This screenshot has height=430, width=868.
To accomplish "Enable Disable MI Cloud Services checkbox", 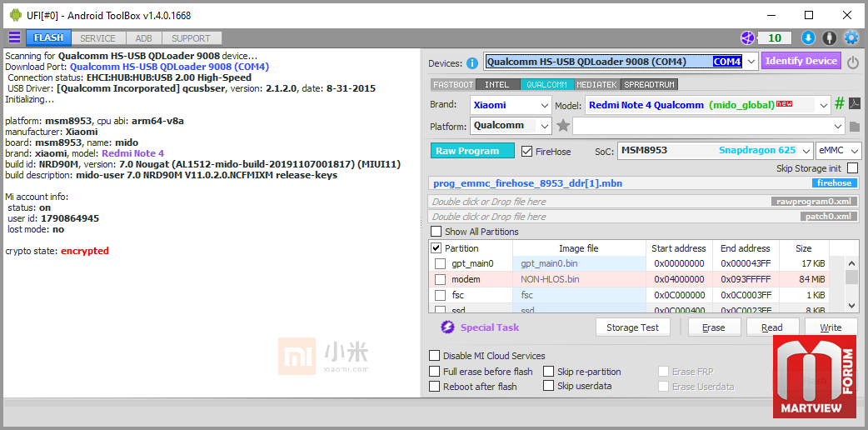I will (x=435, y=356).
